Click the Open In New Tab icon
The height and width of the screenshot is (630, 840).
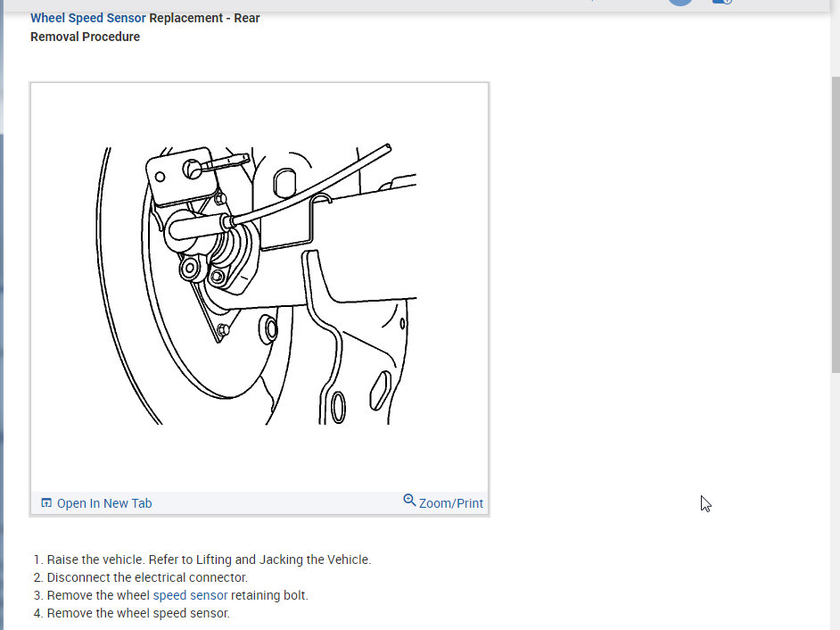pos(46,503)
